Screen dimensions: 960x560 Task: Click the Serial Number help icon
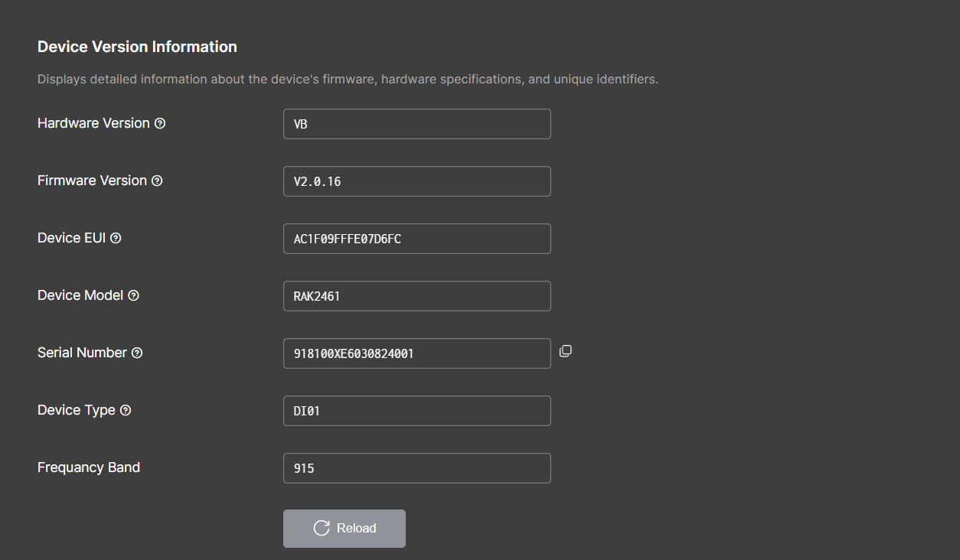[x=137, y=353]
